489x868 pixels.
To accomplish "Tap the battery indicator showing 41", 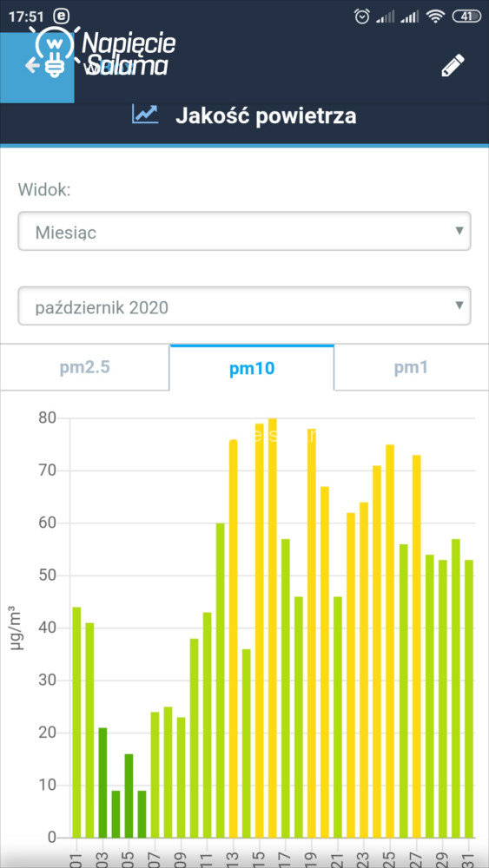I will pyautogui.click(x=466, y=16).
